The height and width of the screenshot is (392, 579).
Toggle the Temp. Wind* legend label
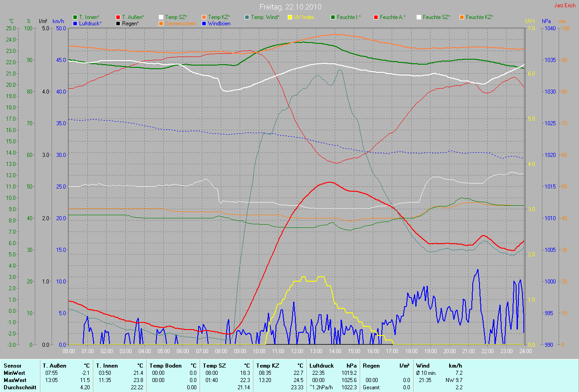(265, 17)
